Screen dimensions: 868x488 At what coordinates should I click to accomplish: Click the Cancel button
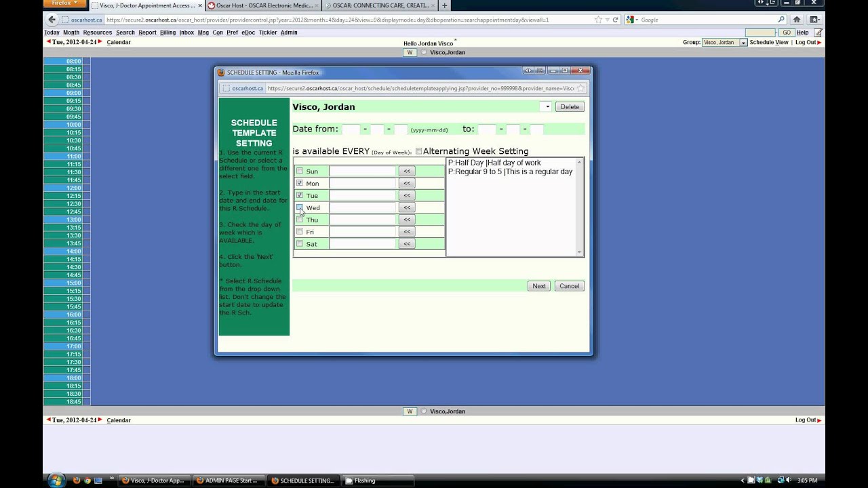(x=569, y=286)
